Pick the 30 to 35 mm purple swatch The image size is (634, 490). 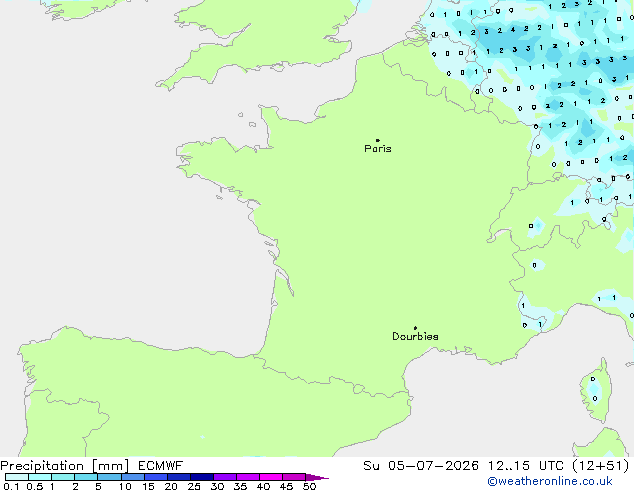pos(224,477)
